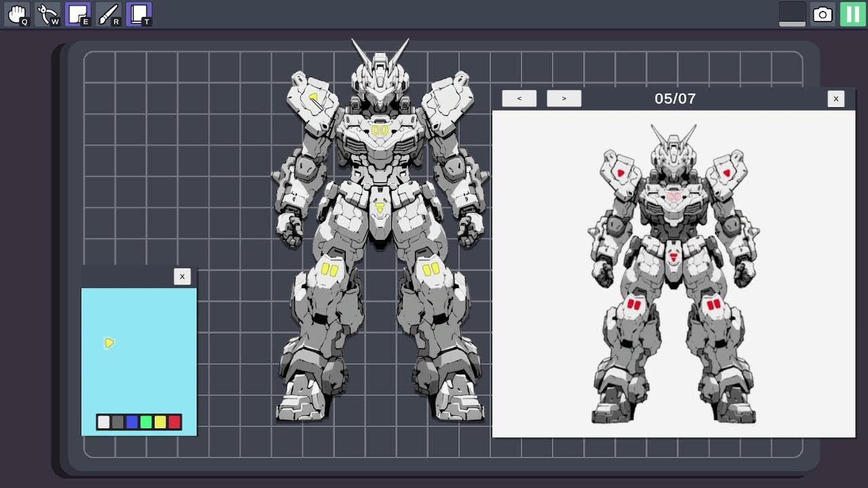Select the paintbrush tool (R)
The width and height of the screenshot is (868, 488).
[108, 14]
